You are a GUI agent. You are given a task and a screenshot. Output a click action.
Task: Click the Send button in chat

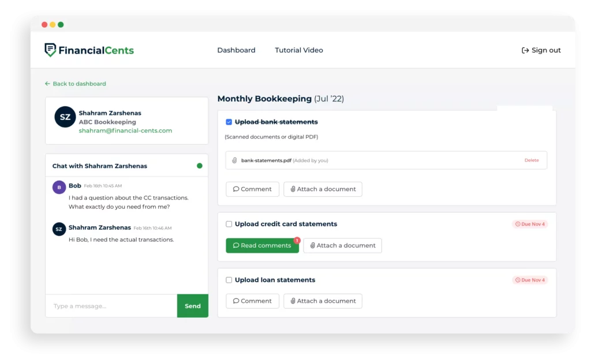point(192,306)
